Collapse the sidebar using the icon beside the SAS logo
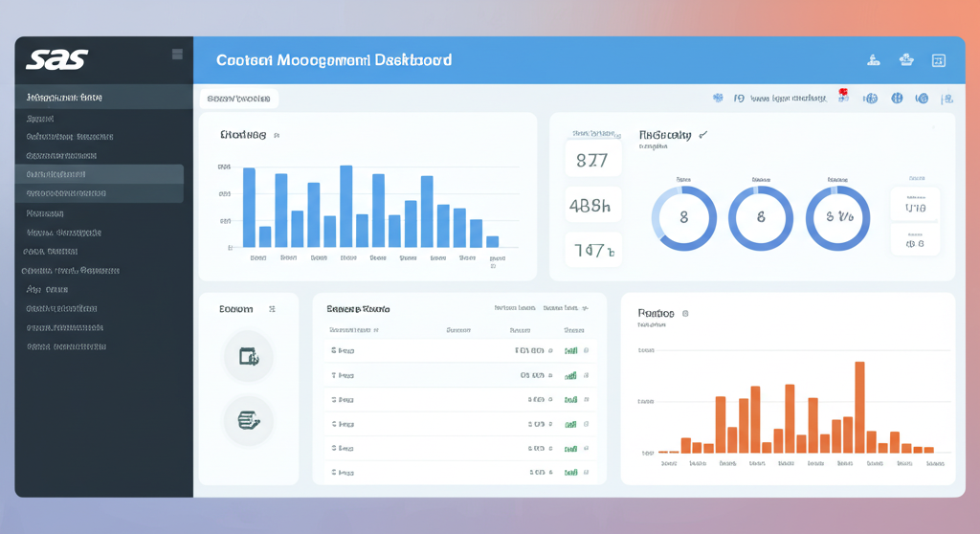The width and height of the screenshot is (980, 534). pos(177,55)
